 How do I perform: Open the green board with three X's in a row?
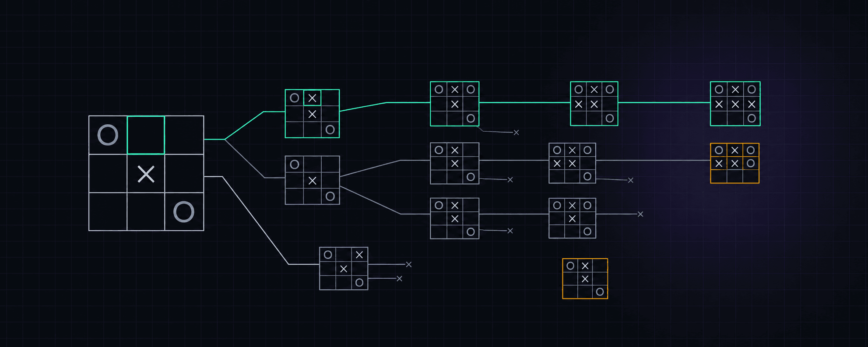[735, 104]
